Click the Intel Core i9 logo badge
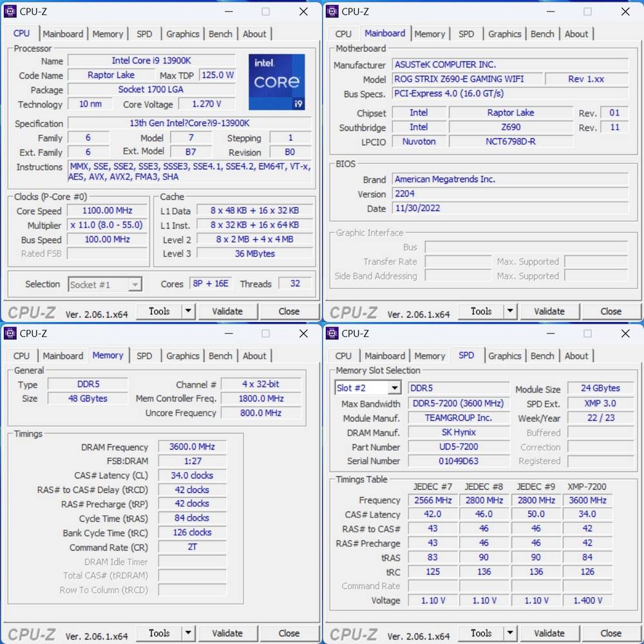644x644 pixels. [276, 82]
